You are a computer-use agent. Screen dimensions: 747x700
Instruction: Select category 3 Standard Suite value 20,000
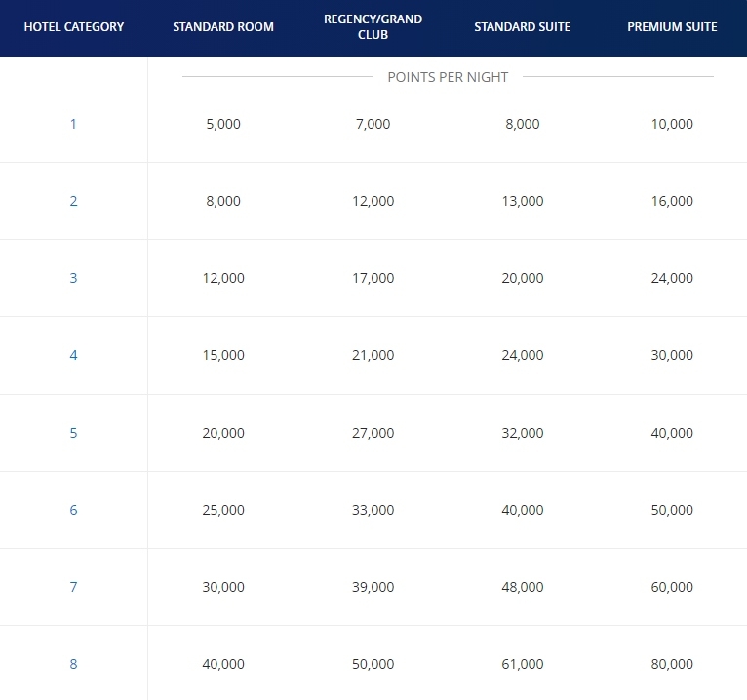point(523,278)
